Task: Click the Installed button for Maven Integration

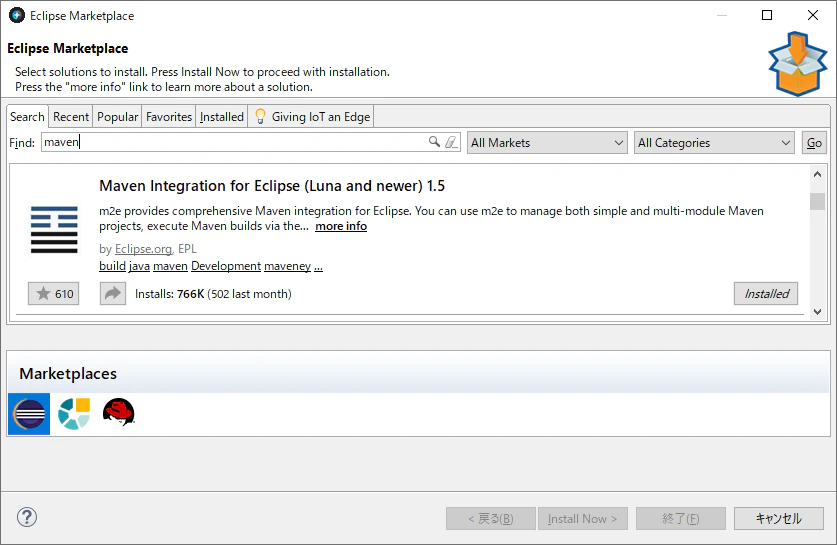Action: 766,294
